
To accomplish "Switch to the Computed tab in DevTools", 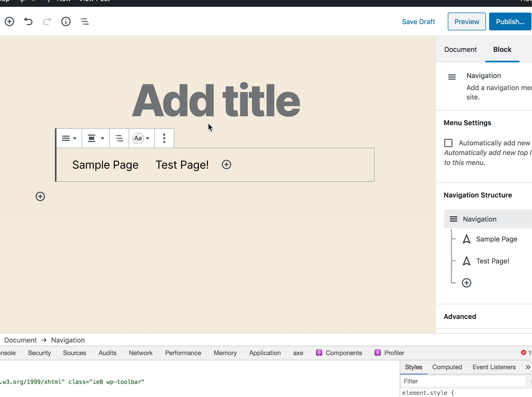I will click(x=447, y=367).
